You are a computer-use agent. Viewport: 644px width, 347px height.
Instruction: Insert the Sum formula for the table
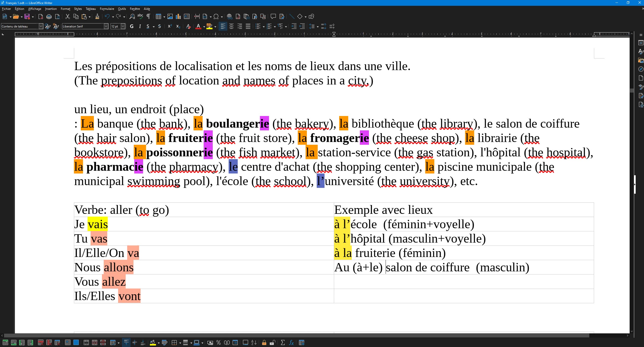coord(283,343)
